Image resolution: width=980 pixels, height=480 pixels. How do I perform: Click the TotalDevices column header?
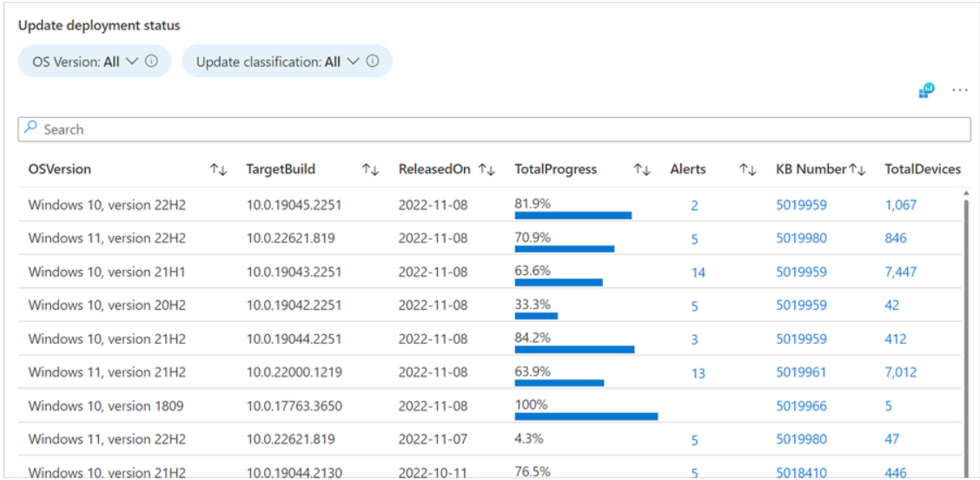coord(923,169)
